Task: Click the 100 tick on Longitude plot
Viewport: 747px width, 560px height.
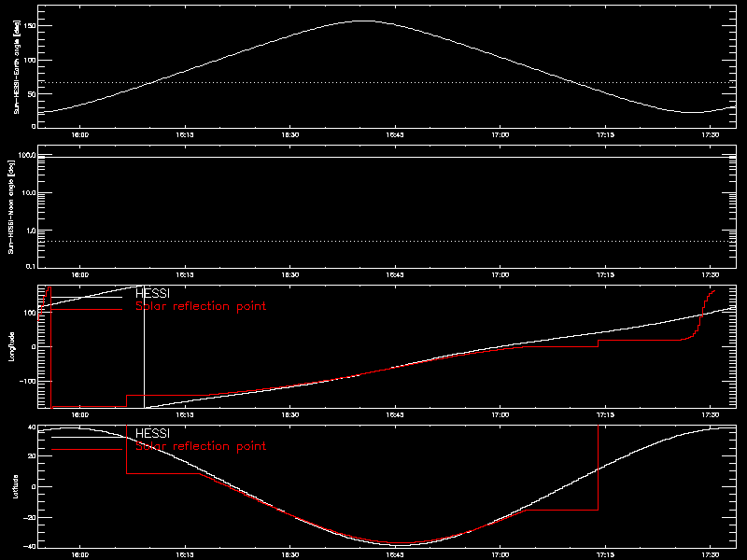Action: pos(30,313)
